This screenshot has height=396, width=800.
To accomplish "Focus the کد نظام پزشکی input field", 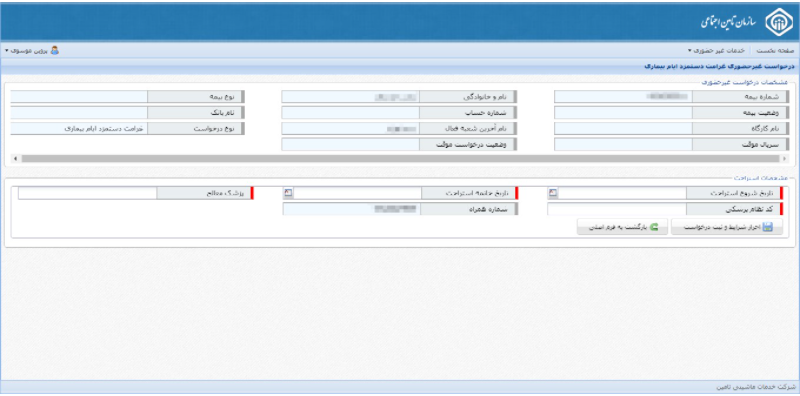I will point(616,209).
